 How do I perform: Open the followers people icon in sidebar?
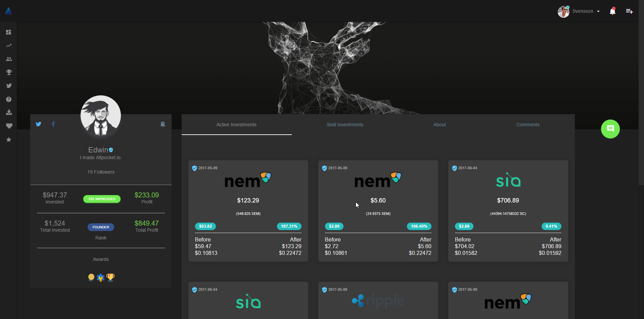tap(9, 59)
